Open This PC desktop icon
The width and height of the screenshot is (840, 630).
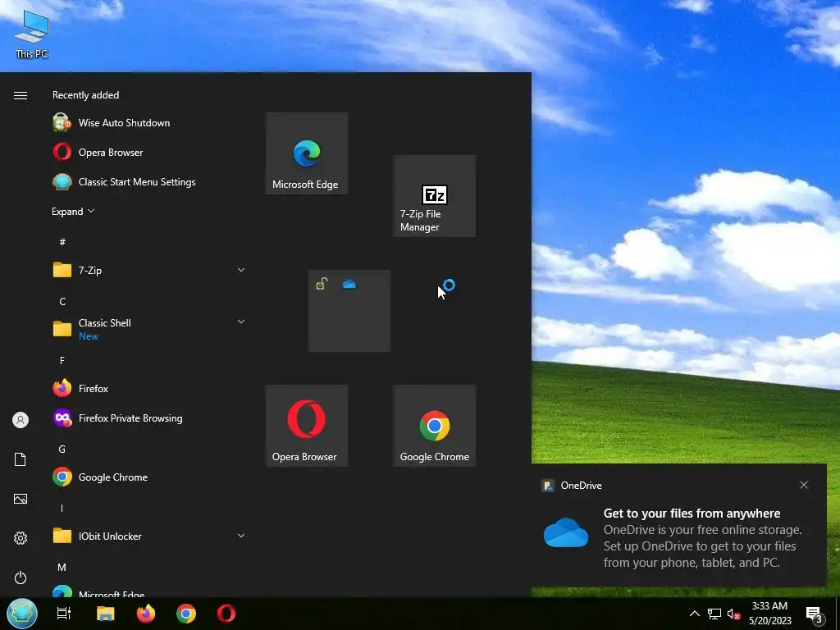pyautogui.click(x=32, y=35)
